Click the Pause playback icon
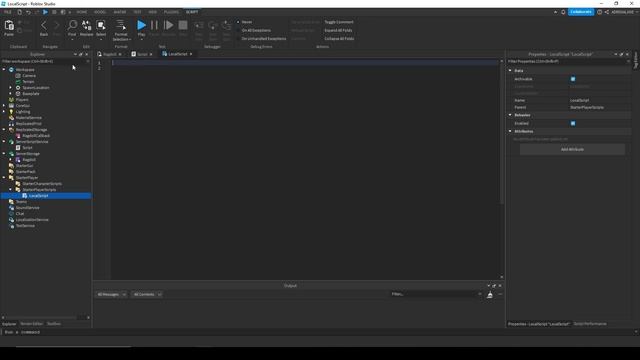 (154, 25)
